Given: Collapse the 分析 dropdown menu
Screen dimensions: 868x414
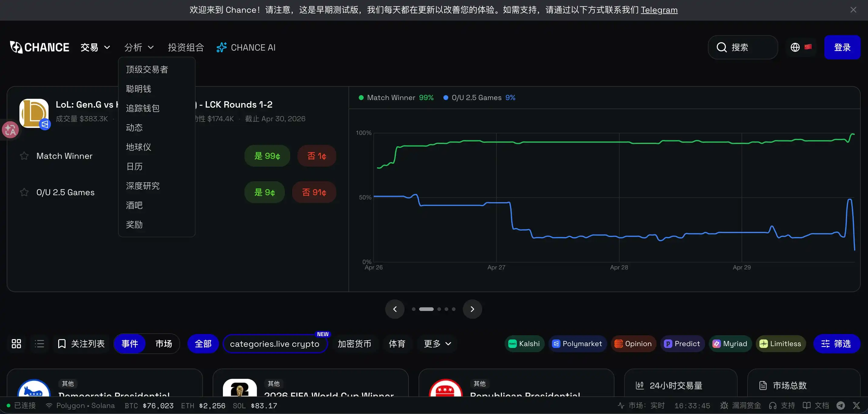Looking at the screenshot, I should [x=139, y=48].
